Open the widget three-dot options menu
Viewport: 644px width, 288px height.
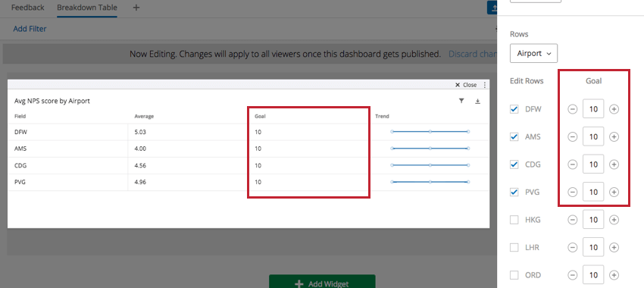point(485,85)
